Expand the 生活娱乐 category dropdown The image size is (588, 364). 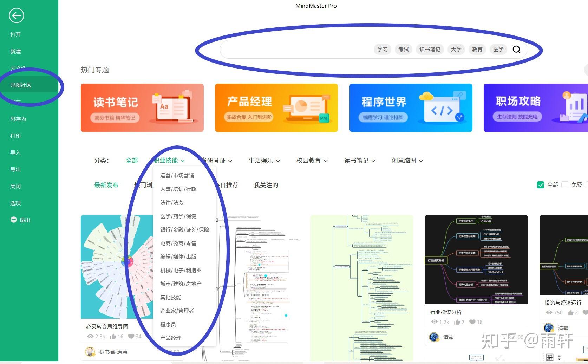click(264, 161)
